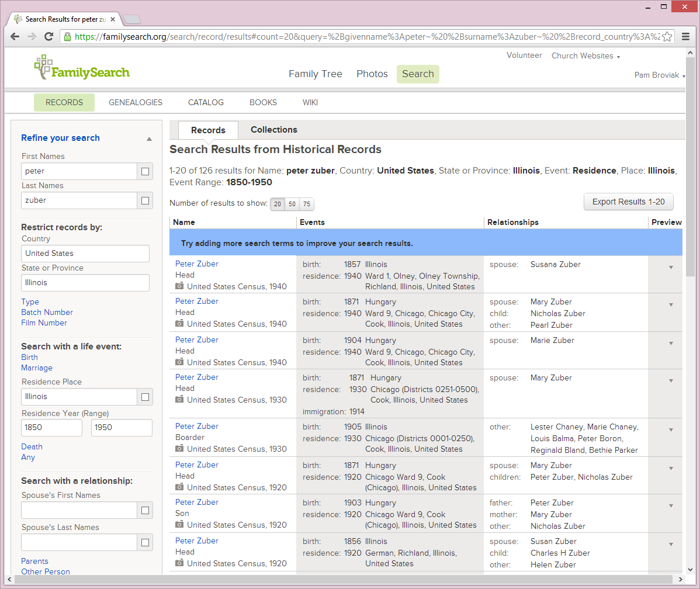Open a new browser tab
This screenshot has height=589, width=700.
click(131, 19)
